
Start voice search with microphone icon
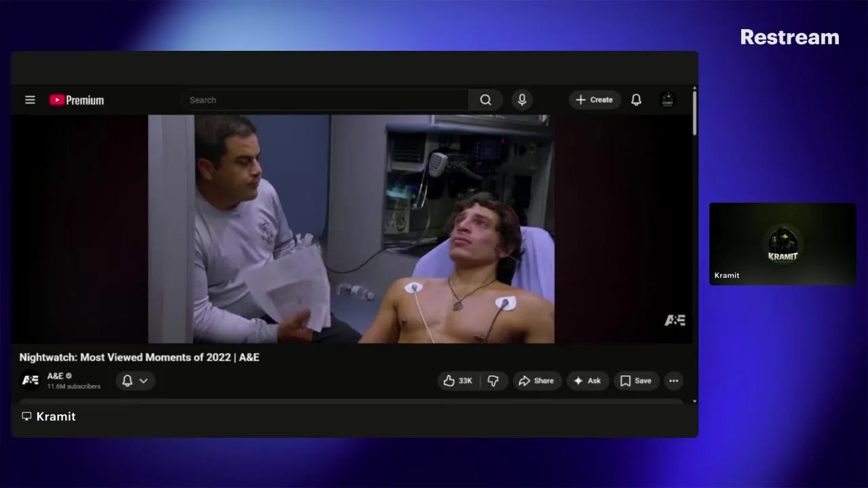[x=521, y=100]
